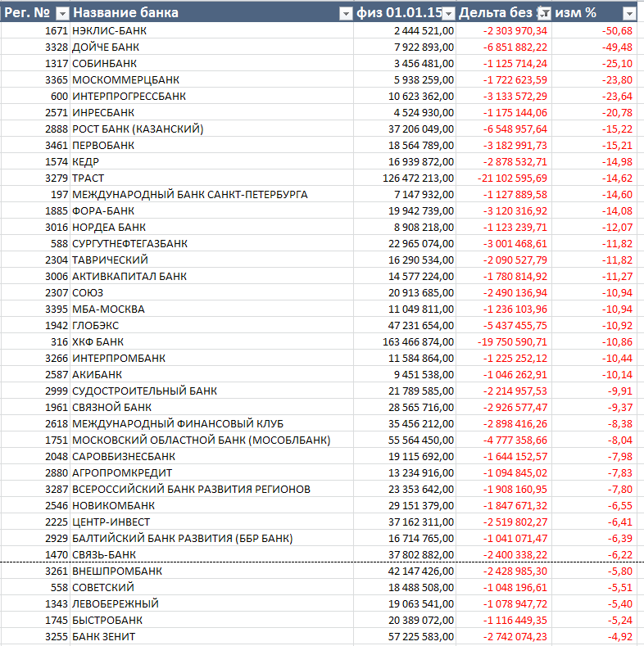Open the Название банка column filter dropdown
644x646 pixels.
(346, 14)
